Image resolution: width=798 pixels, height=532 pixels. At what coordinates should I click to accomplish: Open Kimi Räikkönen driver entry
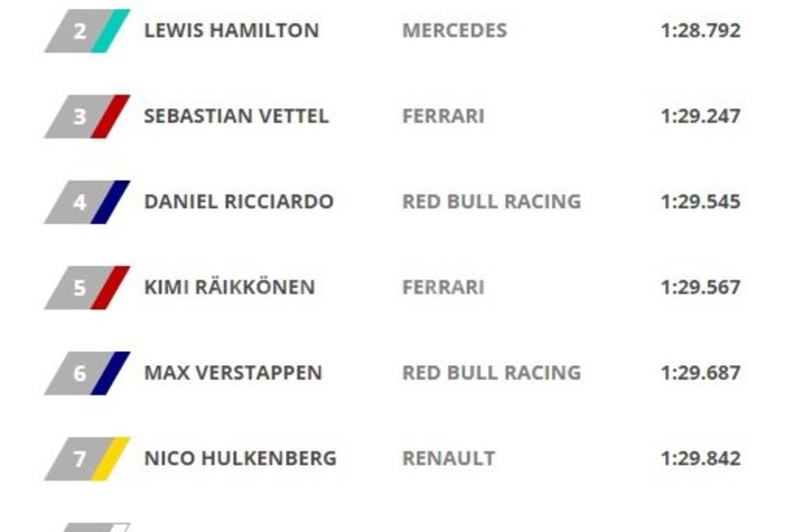229,287
